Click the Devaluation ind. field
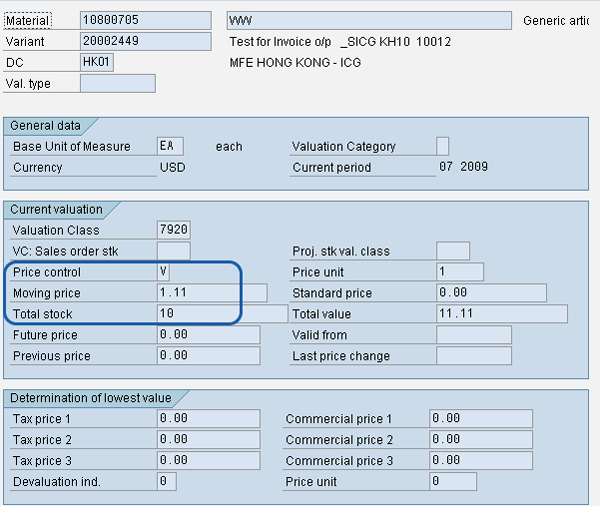Screen dimensions: 600x506 [166, 482]
